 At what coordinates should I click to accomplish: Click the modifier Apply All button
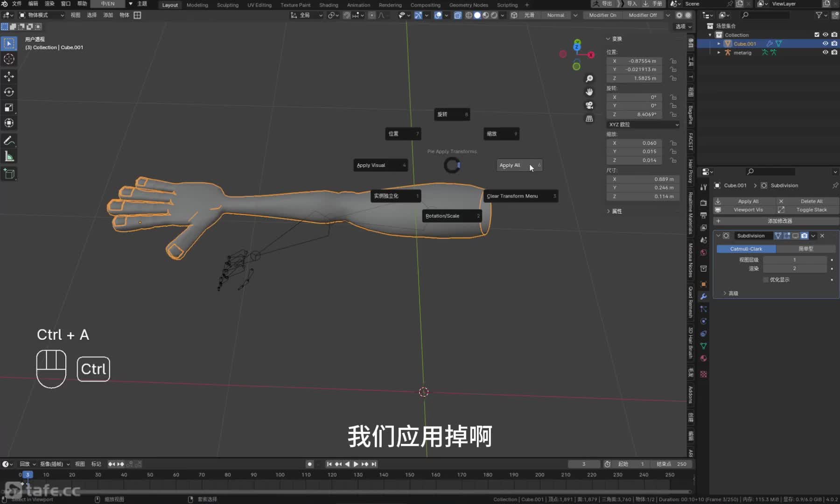click(x=744, y=201)
